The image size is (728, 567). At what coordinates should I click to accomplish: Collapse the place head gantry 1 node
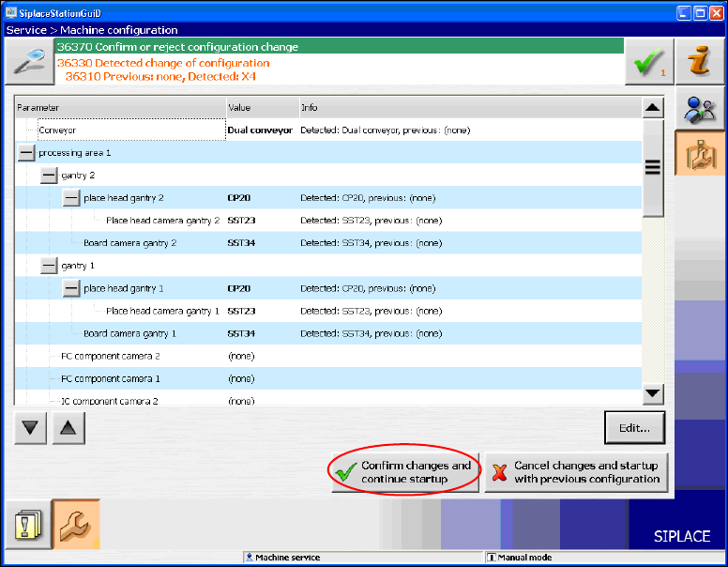(x=71, y=288)
